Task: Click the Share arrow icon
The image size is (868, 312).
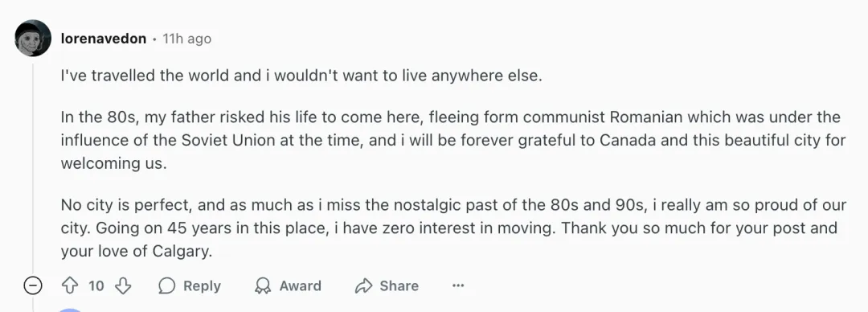Action: [363, 286]
